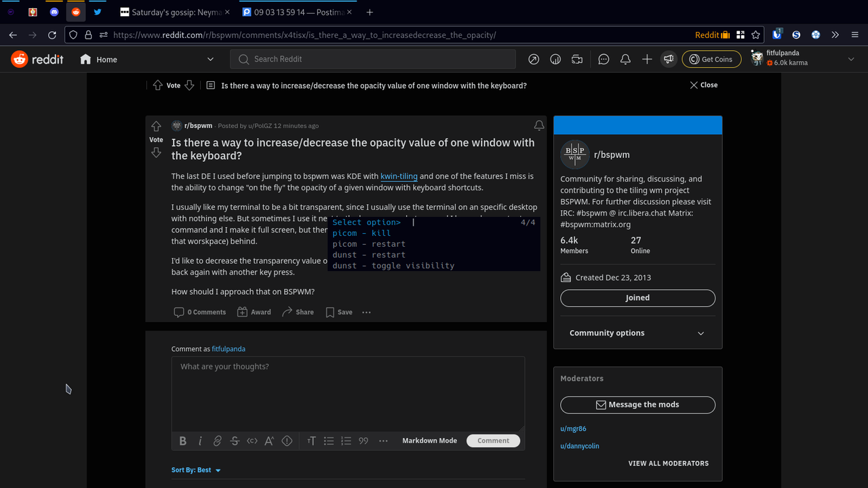
Task: Expand the fitfulpanda user menu
Action: [x=803, y=60]
